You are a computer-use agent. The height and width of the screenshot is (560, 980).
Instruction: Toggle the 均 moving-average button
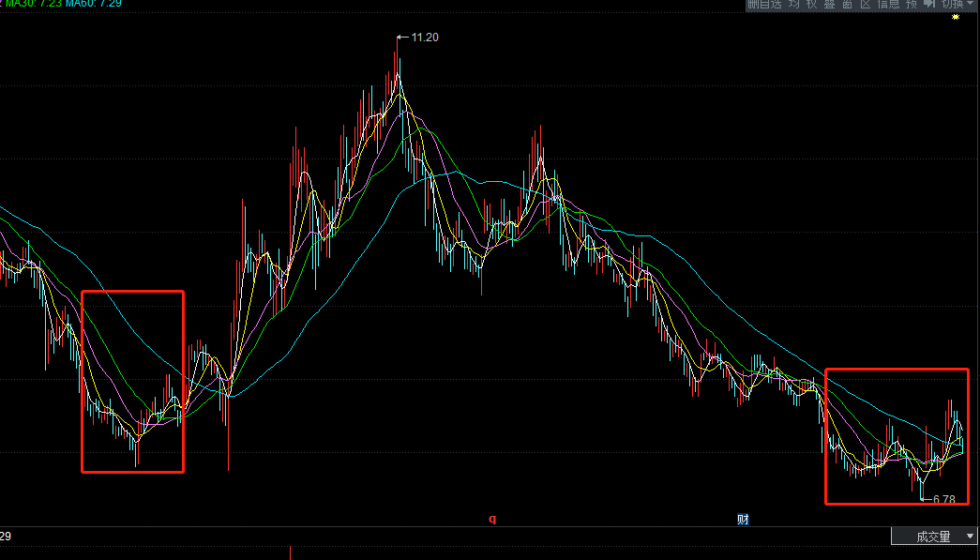click(x=793, y=4)
